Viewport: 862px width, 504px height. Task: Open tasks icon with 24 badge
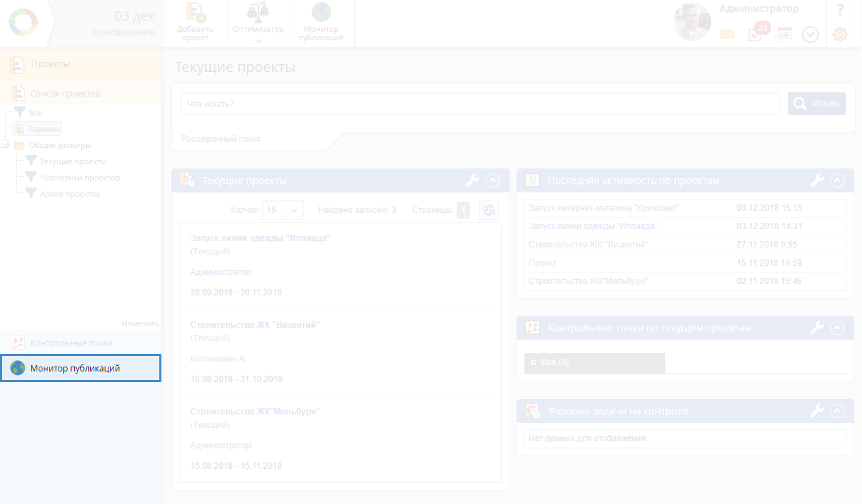click(x=755, y=35)
